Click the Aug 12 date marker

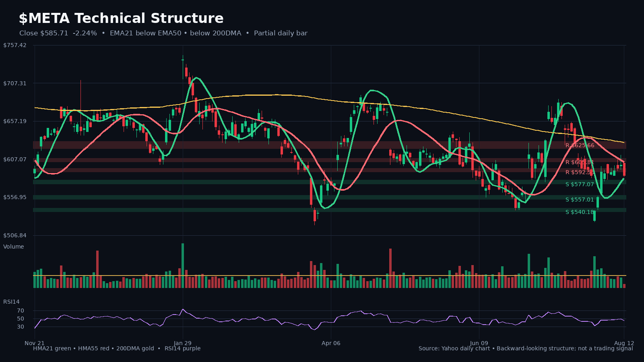point(624,343)
